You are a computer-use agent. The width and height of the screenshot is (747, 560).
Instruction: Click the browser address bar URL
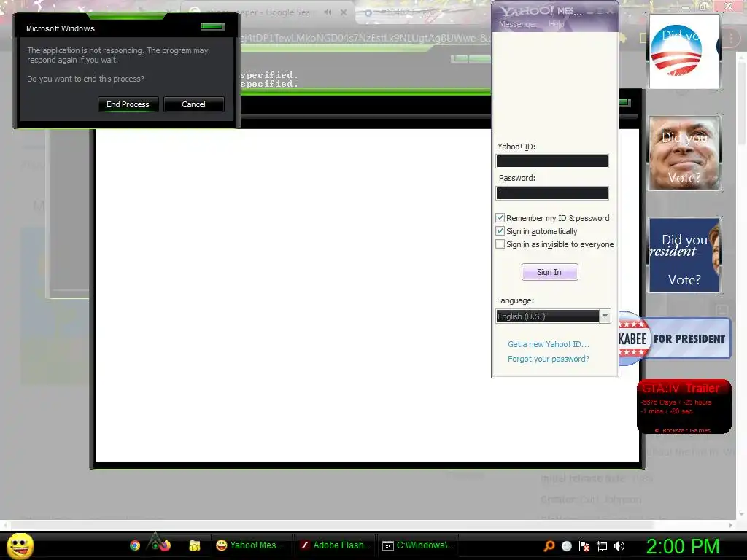[365, 38]
